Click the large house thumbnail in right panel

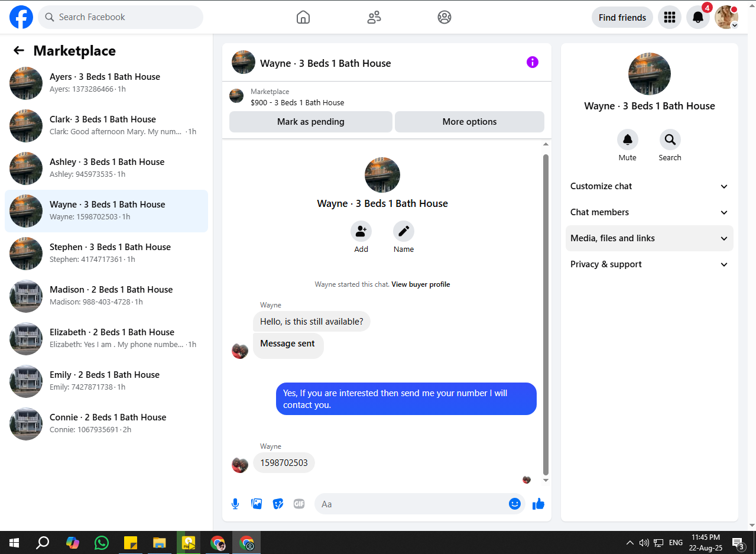click(649, 74)
